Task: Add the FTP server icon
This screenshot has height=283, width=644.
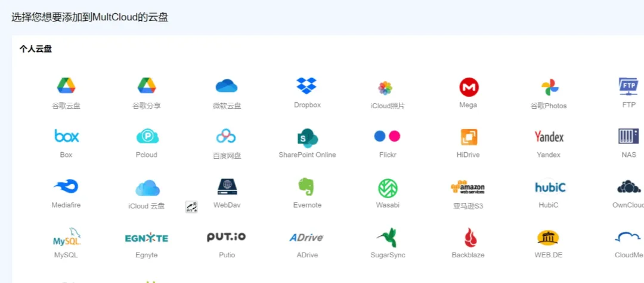Action: pos(628,87)
